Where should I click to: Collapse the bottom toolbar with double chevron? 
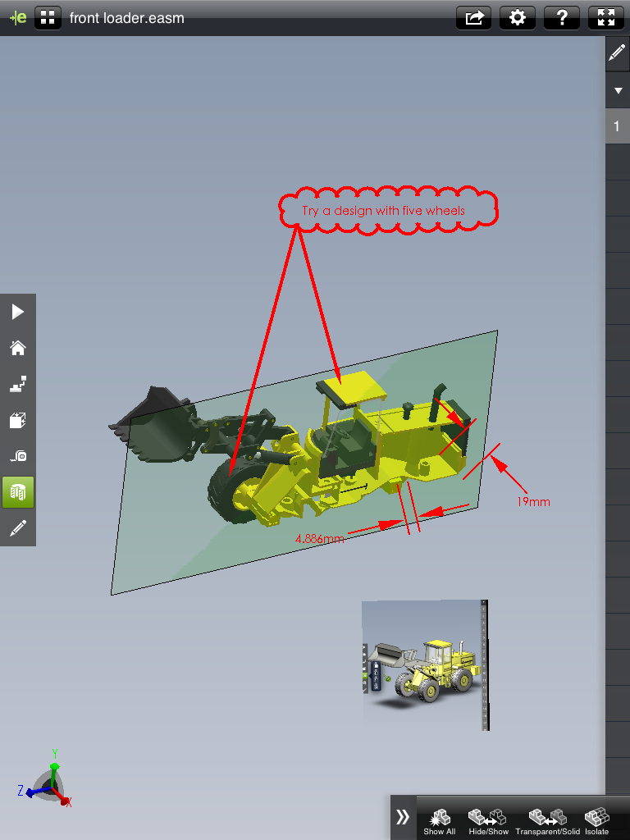pos(403,818)
